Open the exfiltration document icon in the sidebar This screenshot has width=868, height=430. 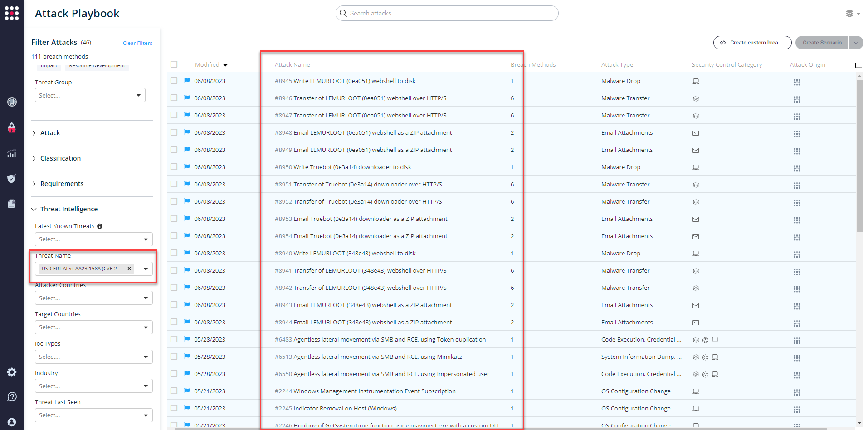pyautogui.click(x=12, y=204)
